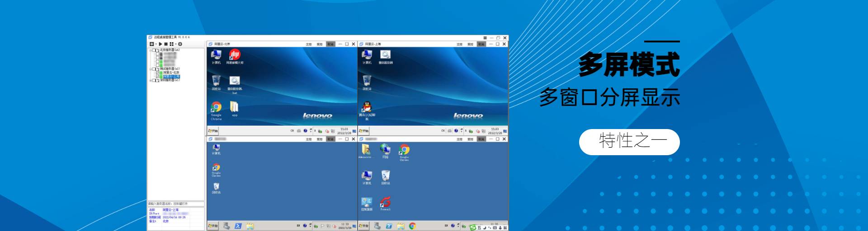The width and height of the screenshot is (868, 231).
Task: Click the grid layout icon in the toolbar
Action: (171, 44)
